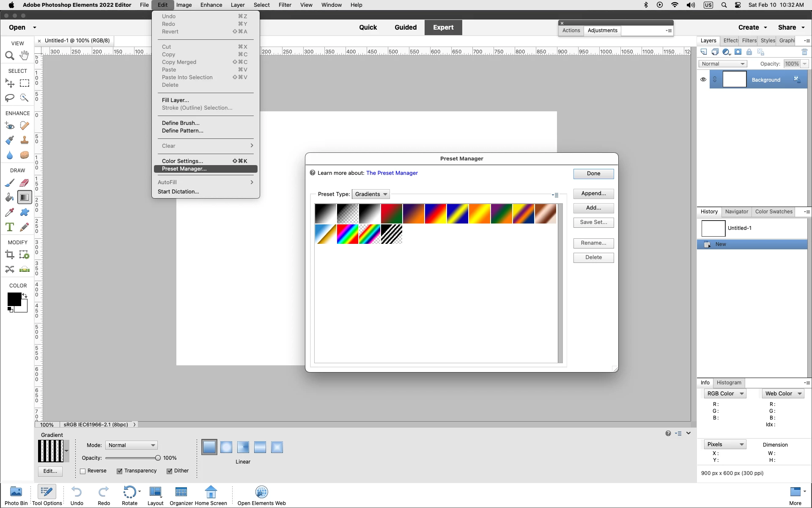Screen dimensions: 812x508
Task: Click the foreground color black swatch
Action: click(x=14, y=299)
